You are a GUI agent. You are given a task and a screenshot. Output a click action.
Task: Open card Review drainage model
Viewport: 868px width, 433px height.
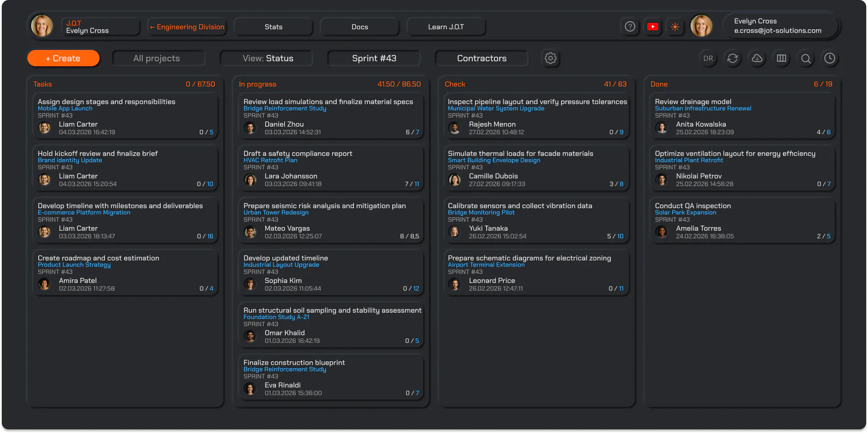(742, 116)
